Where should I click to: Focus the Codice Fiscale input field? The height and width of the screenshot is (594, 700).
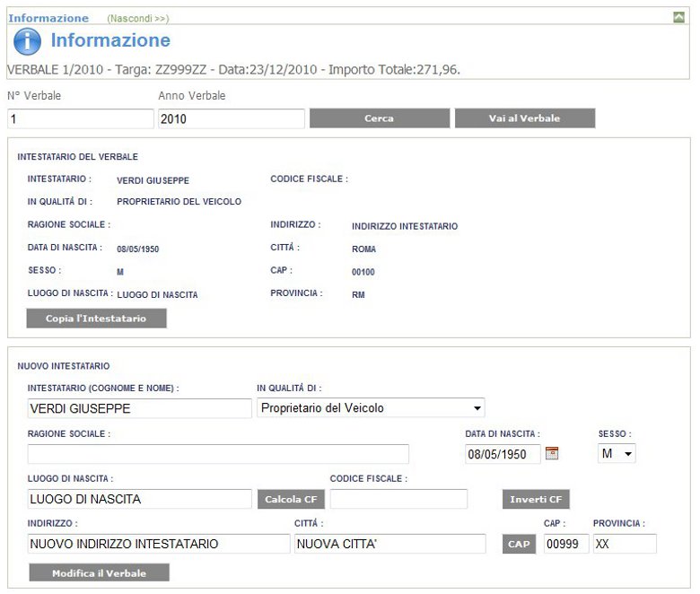[398, 500]
